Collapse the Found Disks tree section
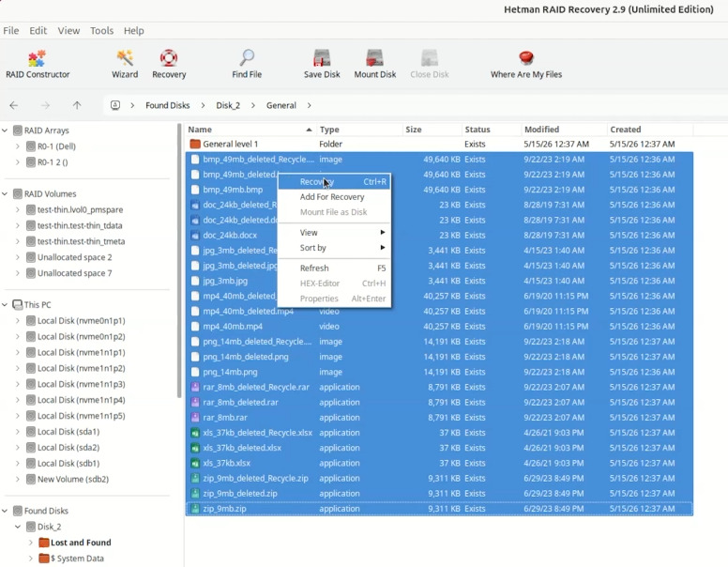 point(5,511)
